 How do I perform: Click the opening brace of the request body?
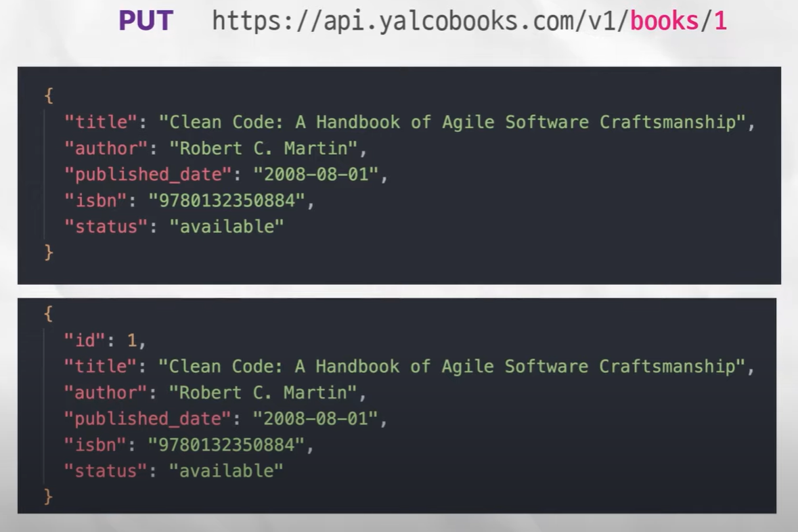pos(48,95)
